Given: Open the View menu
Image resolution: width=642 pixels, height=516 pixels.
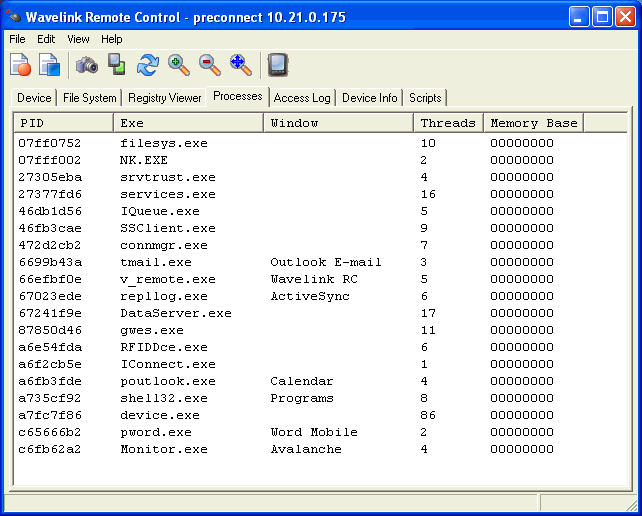Looking at the screenshot, I should coord(78,39).
